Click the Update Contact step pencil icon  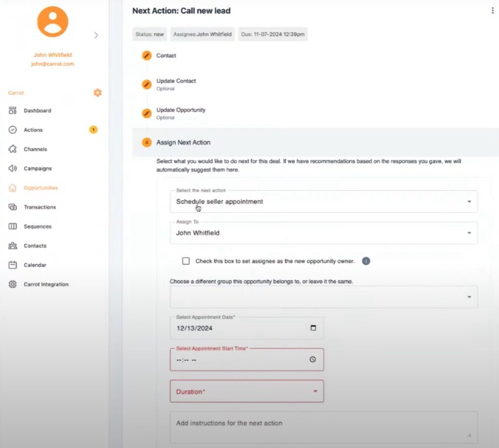click(146, 84)
